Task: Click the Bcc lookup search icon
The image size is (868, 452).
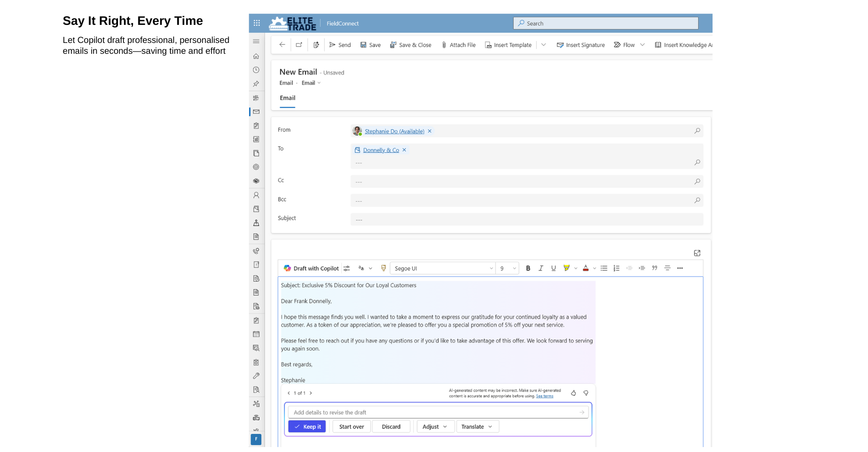Action: [697, 200]
